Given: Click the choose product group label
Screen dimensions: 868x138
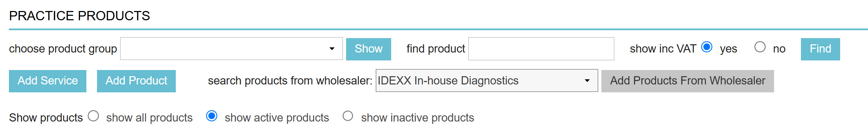Looking at the screenshot, I should tap(63, 49).
